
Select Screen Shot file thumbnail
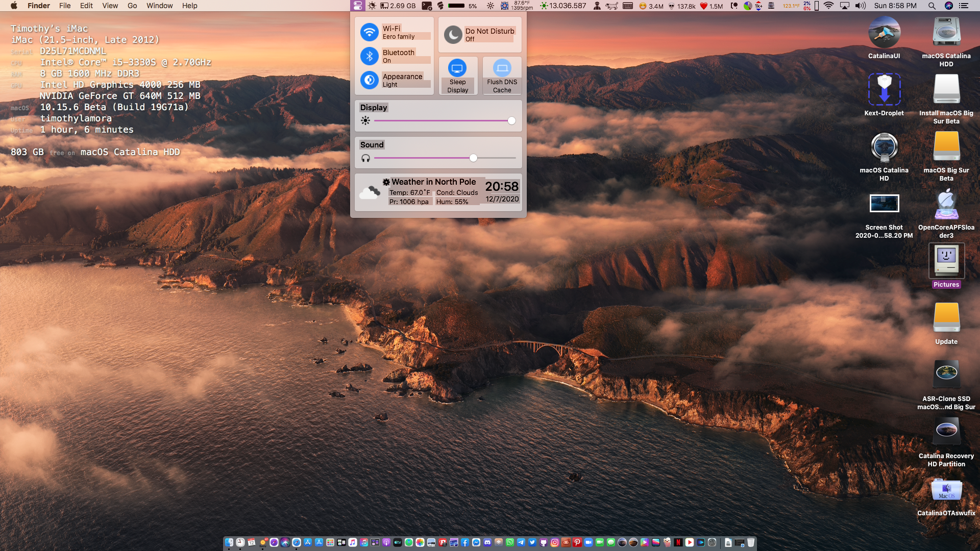click(x=884, y=204)
